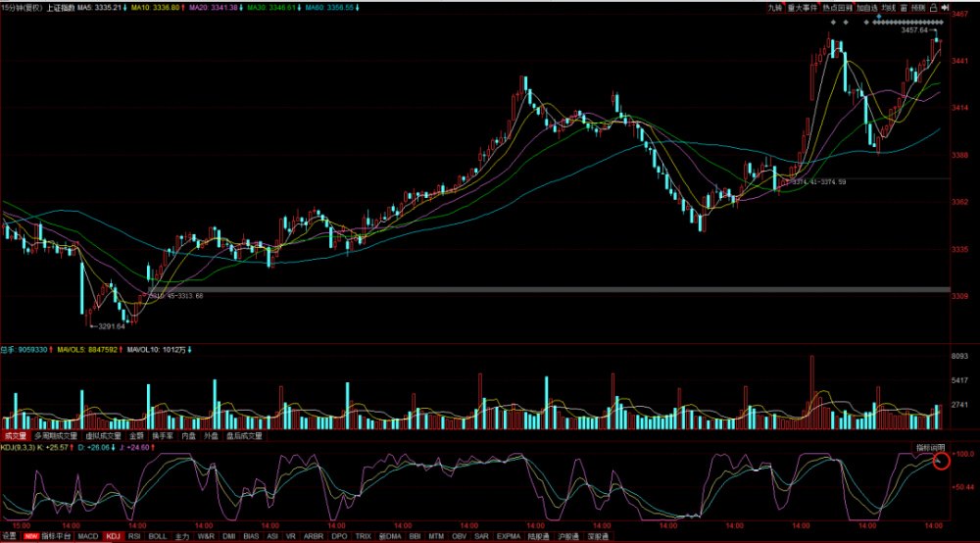This screenshot has height=543, width=980.
Task: Click the lock icon in top toolbar
Action: click(933, 8)
